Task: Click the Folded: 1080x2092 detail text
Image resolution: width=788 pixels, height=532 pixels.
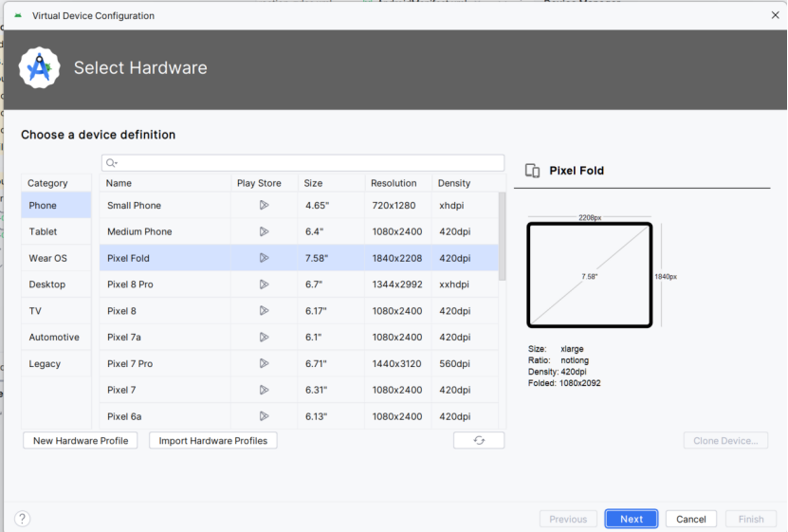Action: point(564,383)
